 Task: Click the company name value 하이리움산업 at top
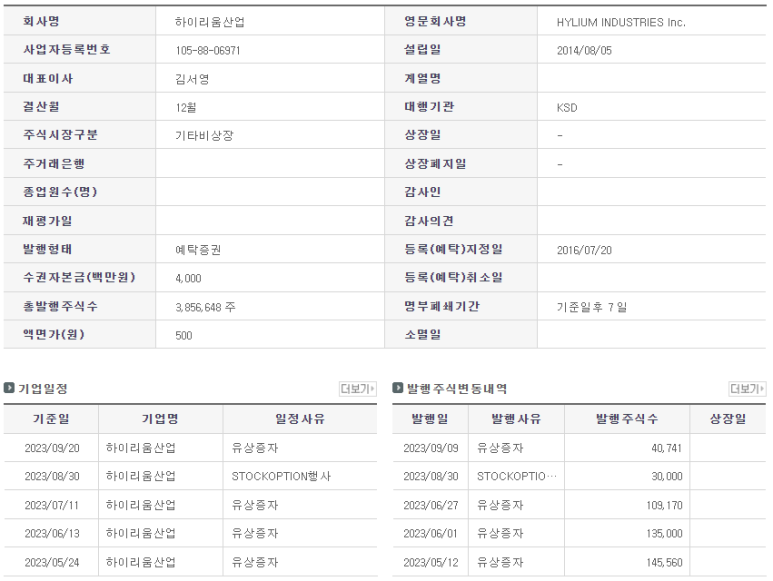click(210, 22)
